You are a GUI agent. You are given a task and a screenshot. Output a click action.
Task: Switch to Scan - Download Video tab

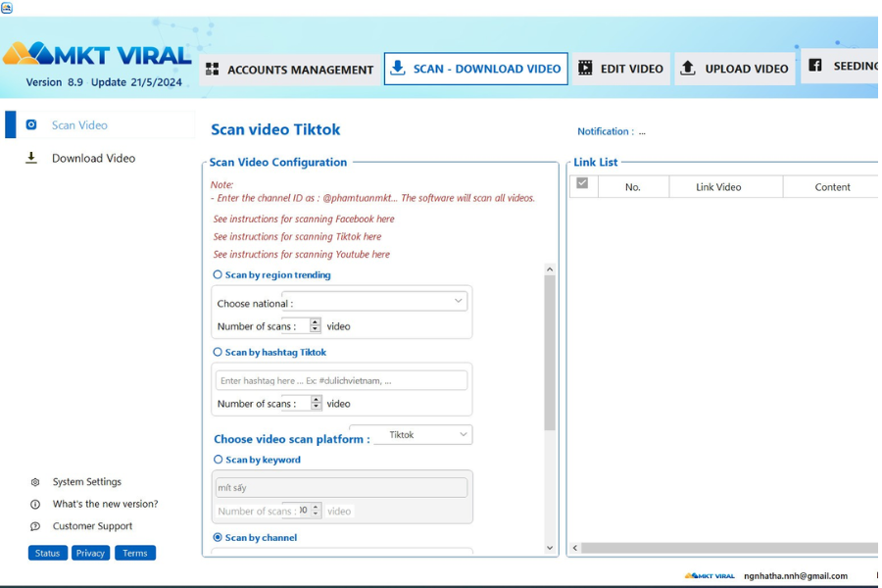[x=476, y=69]
